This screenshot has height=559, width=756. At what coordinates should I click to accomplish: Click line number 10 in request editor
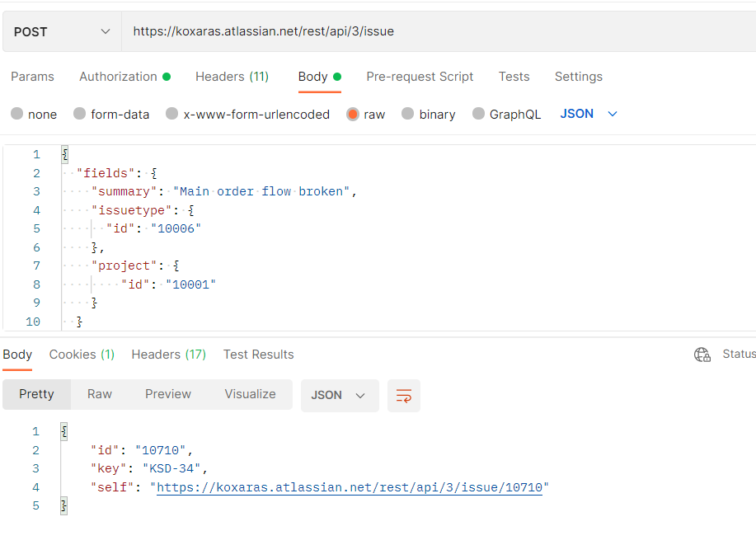pos(33,322)
